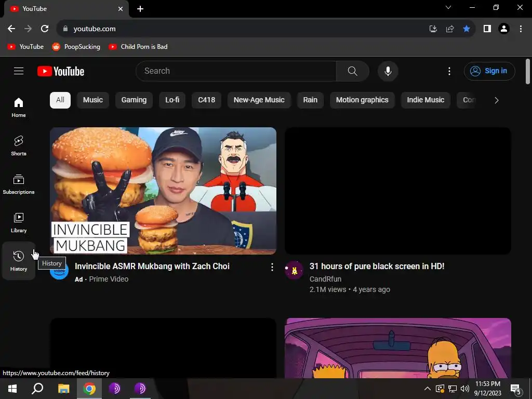Share this page icon
Viewport: 532px width, 399px height.
450,29
